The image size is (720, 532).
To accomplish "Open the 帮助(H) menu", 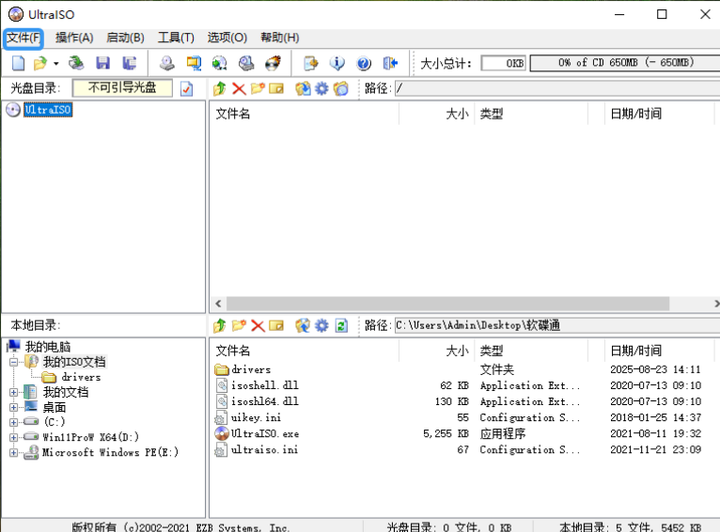I will coord(280,38).
